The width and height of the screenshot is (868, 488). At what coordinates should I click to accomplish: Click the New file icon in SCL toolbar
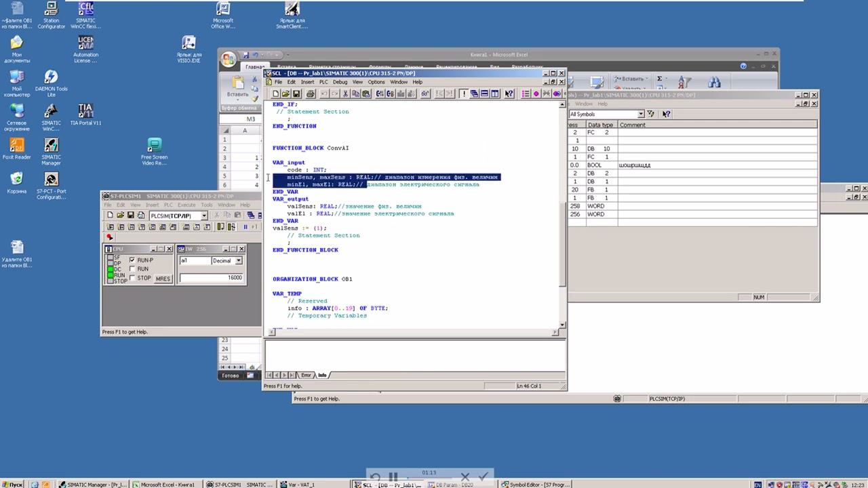[x=275, y=94]
